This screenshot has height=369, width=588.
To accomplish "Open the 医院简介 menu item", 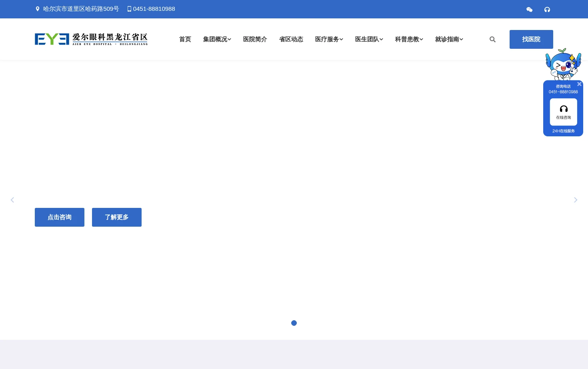I will 255,39.
